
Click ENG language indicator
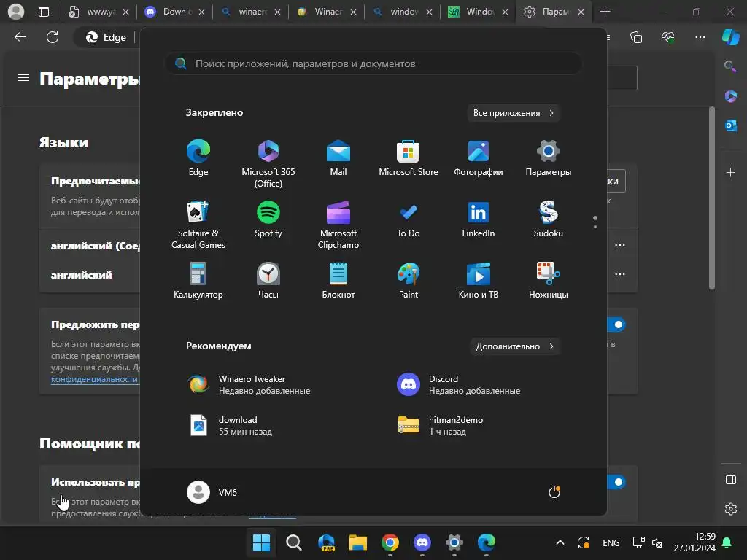coord(611,542)
